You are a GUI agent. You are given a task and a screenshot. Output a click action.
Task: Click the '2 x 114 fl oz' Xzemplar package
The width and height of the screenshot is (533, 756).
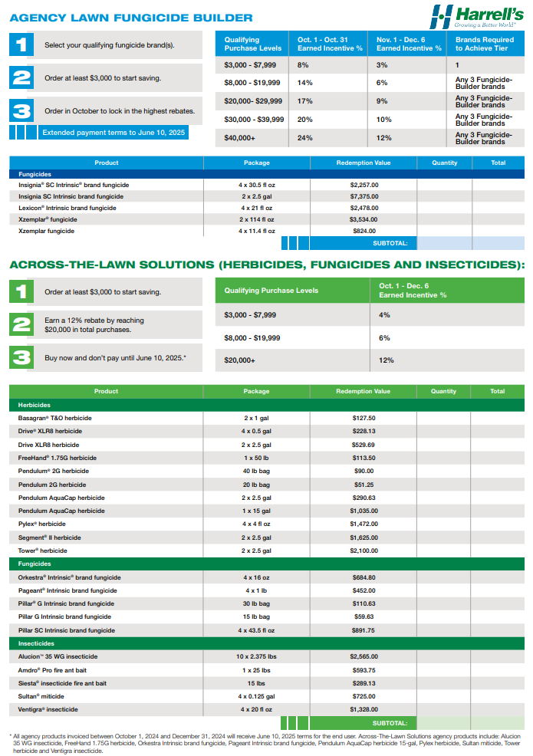(257, 219)
